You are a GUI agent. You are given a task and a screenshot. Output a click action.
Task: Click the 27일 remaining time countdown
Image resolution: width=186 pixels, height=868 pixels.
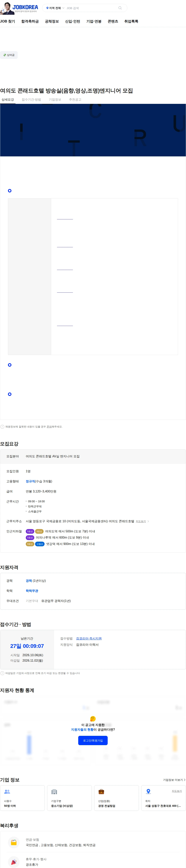tap(27, 646)
